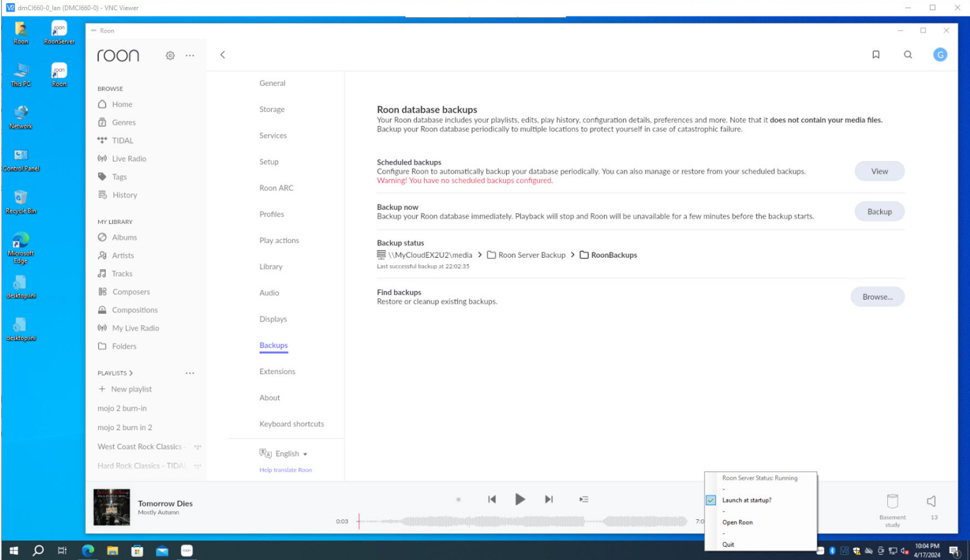Click RoonBackups folder in backup path
This screenshot has height=560, width=970.
(608, 255)
